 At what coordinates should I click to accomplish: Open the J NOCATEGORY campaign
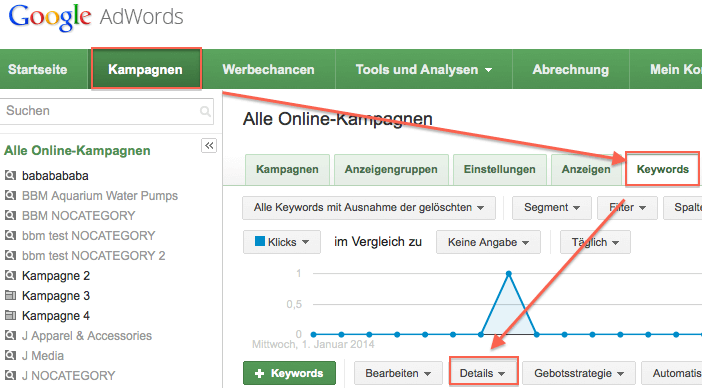pyautogui.click(x=68, y=376)
